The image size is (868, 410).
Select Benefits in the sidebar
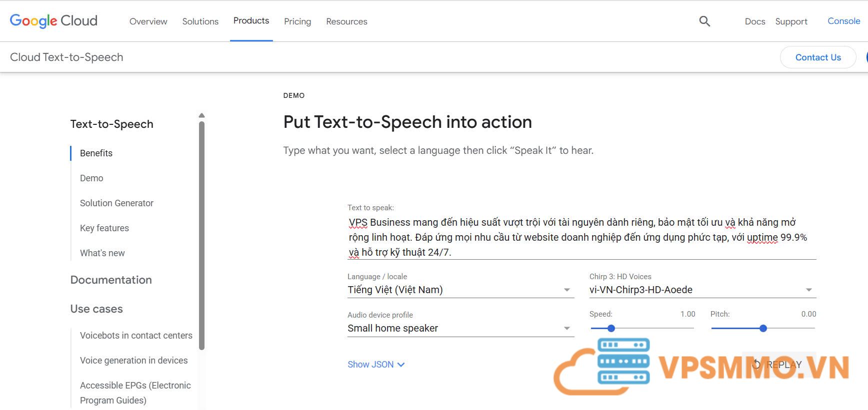click(96, 153)
